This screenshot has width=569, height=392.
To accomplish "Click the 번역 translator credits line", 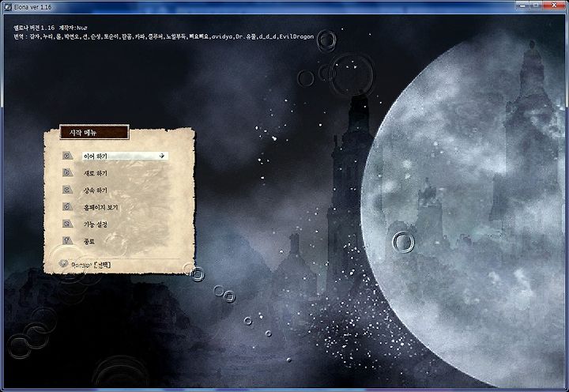I will click(164, 36).
